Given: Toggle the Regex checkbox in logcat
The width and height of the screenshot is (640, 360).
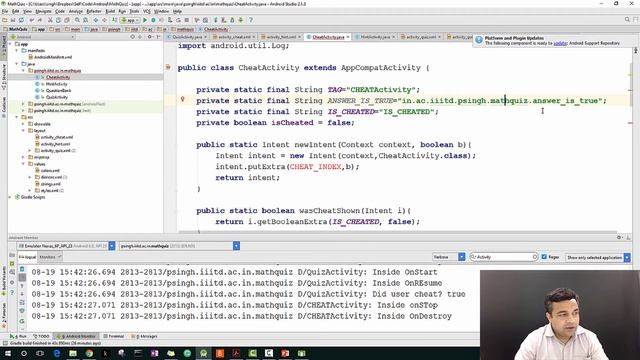Looking at the screenshot, I should (544, 257).
